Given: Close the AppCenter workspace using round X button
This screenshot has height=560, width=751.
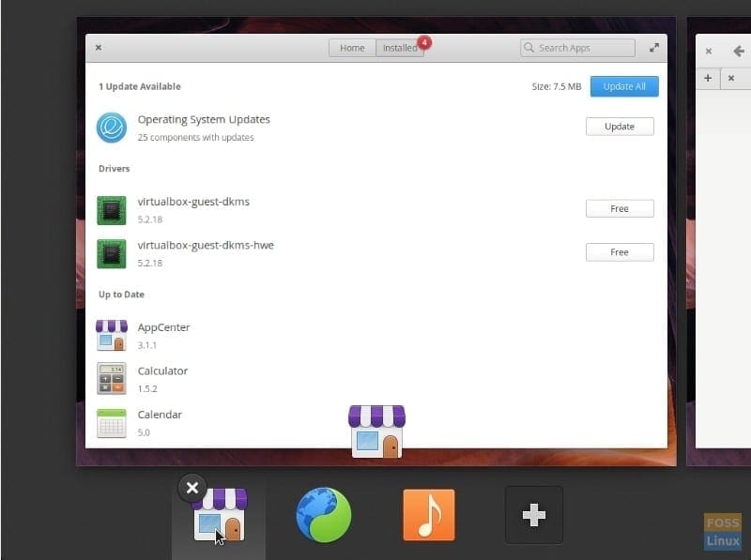Looking at the screenshot, I should (192, 488).
